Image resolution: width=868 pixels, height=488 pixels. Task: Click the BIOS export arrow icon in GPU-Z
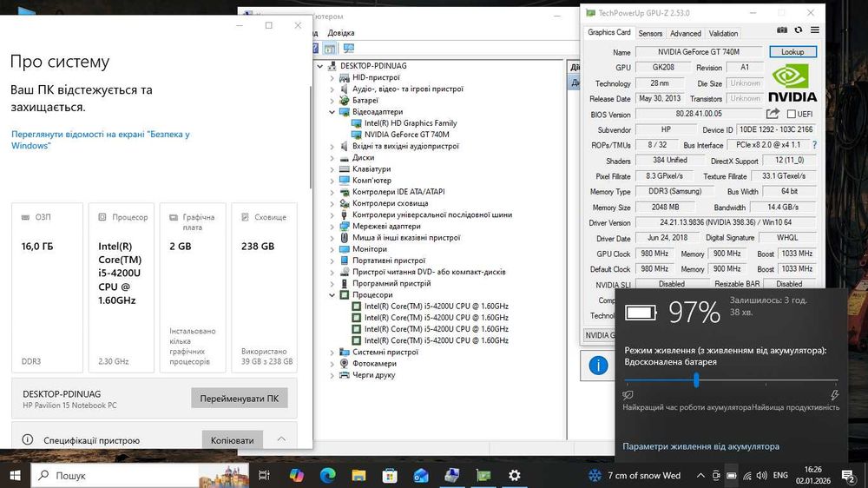(x=773, y=114)
